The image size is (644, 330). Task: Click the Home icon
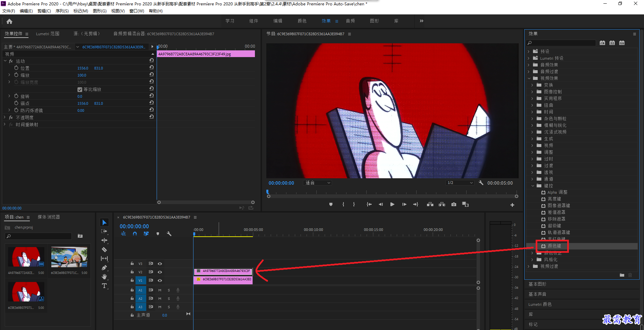(x=9, y=21)
